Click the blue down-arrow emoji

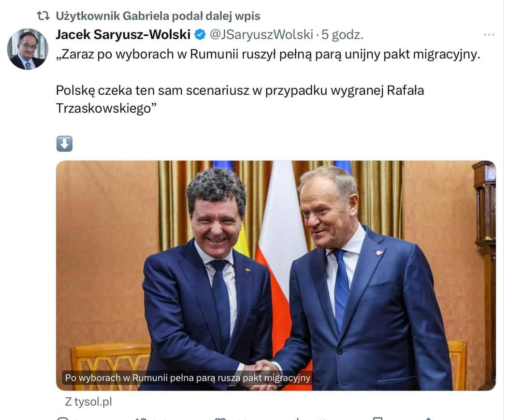[x=65, y=144]
